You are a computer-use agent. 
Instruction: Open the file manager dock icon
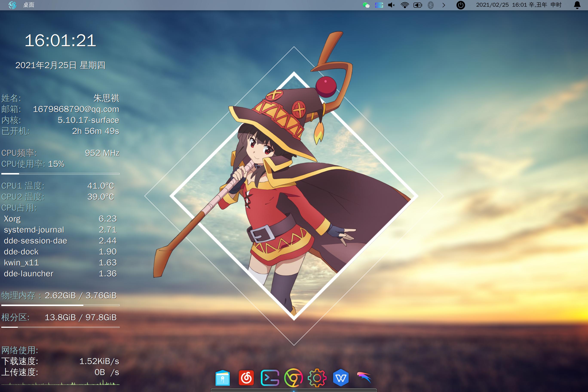click(x=222, y=378)
